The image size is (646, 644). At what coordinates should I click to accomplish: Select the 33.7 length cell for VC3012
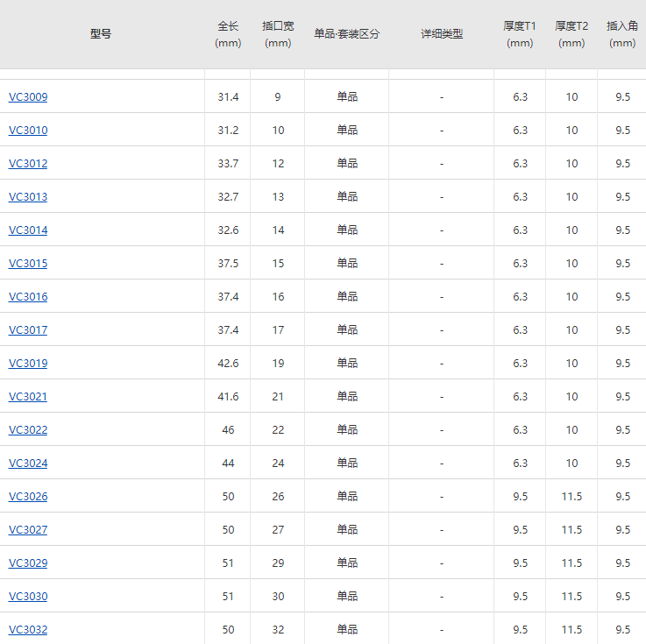(x=228, y=164)
